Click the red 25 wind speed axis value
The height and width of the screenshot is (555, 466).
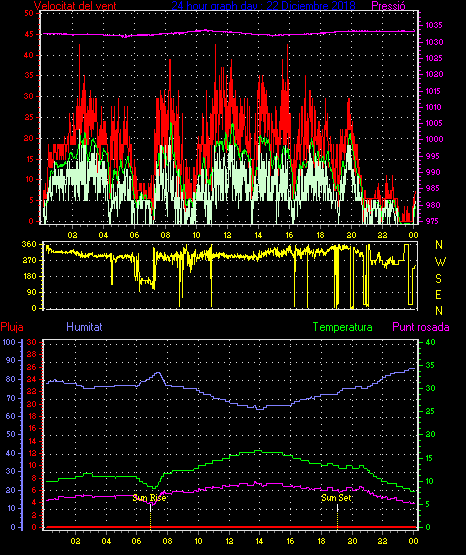[29, 118]
